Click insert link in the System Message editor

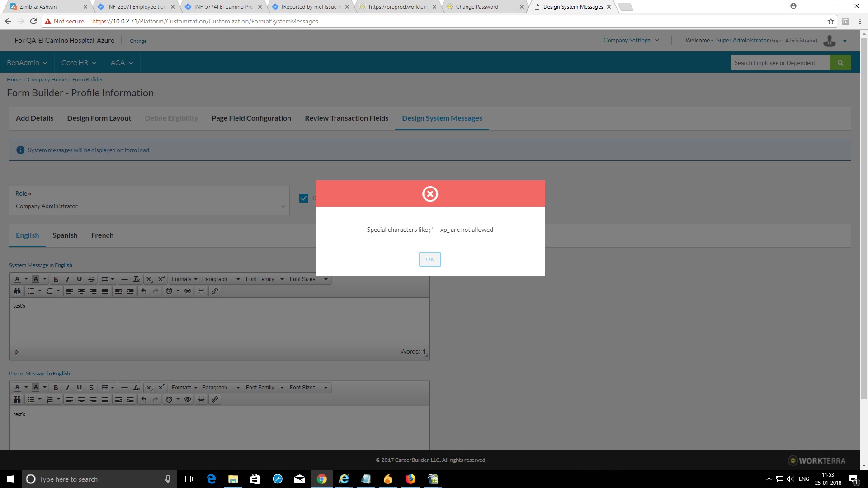point(215,291)
